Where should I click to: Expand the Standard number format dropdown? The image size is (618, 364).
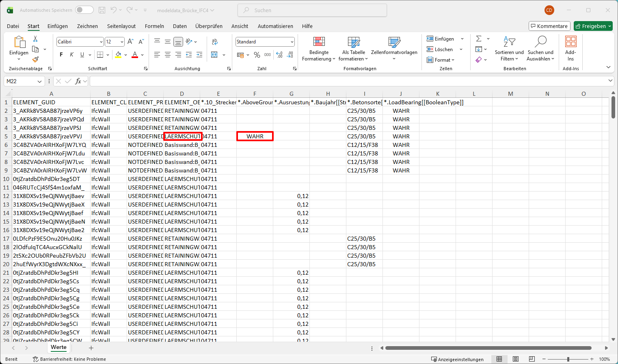pos(292,42)
